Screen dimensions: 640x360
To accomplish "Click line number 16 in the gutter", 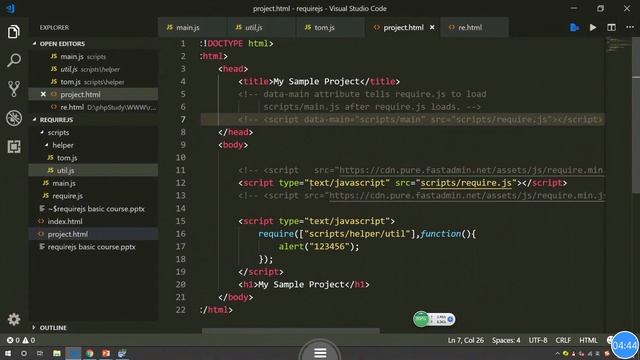I will [x=181, y=233].
